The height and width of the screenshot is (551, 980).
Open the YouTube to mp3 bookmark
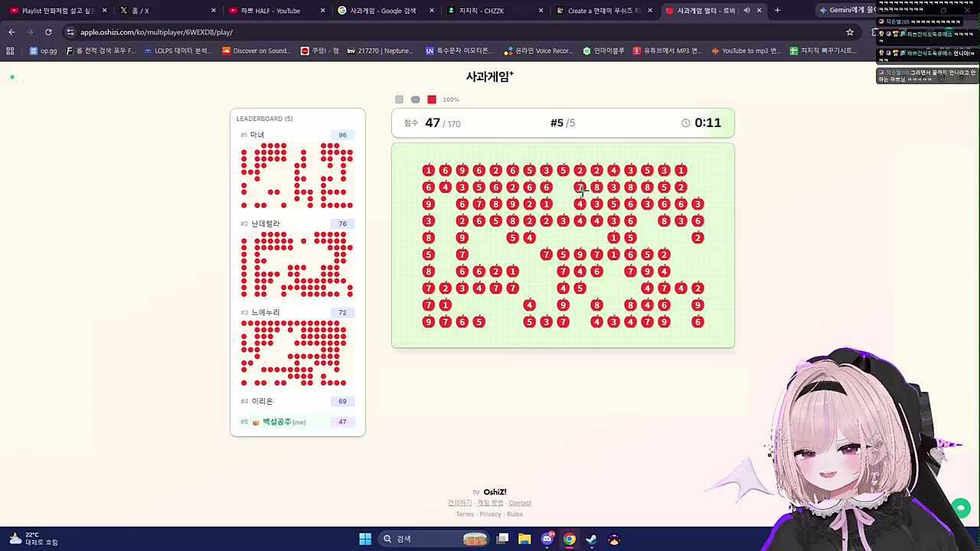pos(745,51)
